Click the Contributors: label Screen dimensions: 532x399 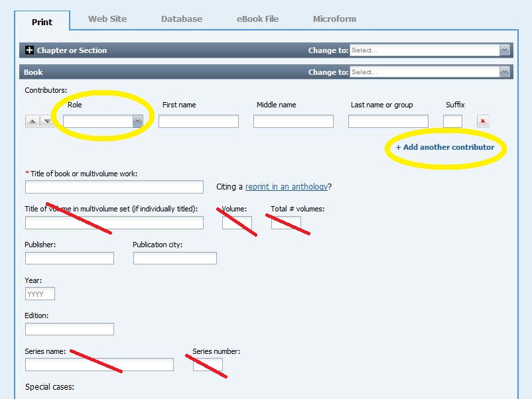[x=46, y=90]
